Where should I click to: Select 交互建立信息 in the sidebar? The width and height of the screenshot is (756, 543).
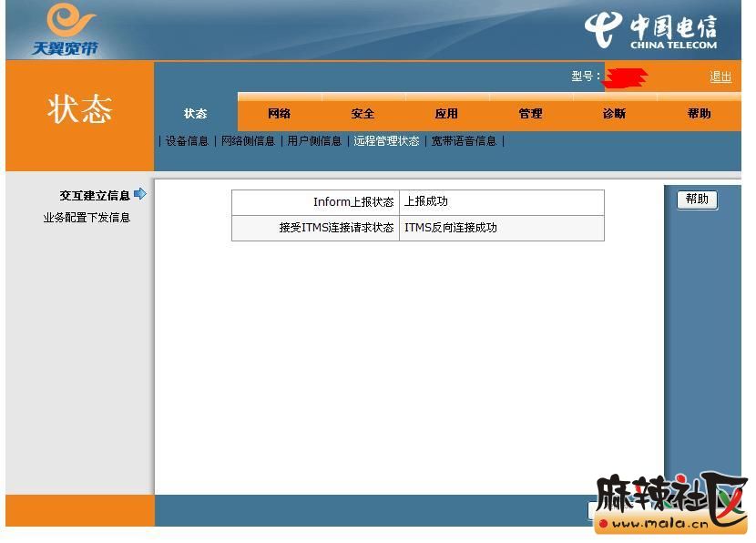[95, 195]
